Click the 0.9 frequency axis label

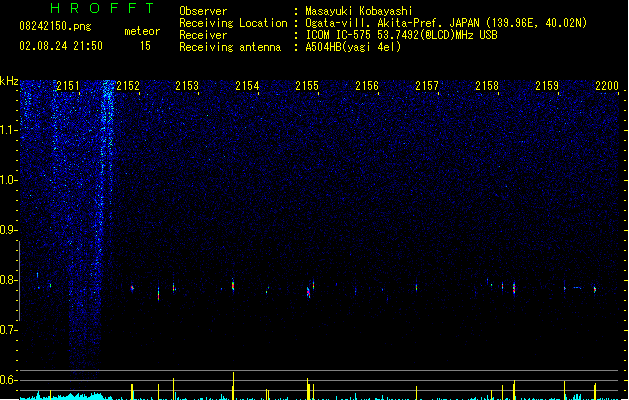pos(8,230)
